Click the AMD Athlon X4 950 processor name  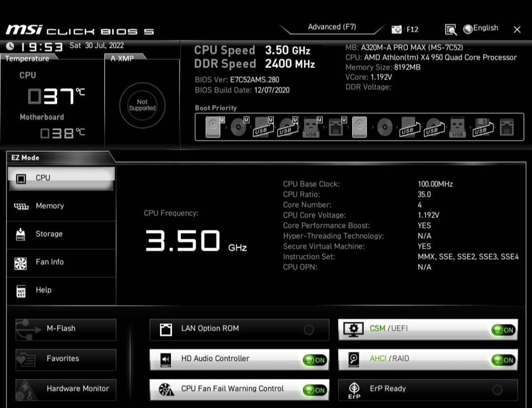(440, 57)
